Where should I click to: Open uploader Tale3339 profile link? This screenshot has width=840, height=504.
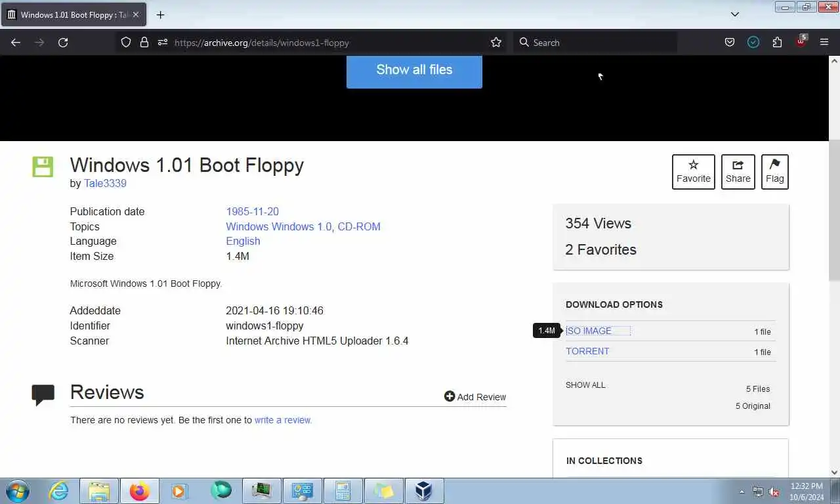click(x=105, y=184)
